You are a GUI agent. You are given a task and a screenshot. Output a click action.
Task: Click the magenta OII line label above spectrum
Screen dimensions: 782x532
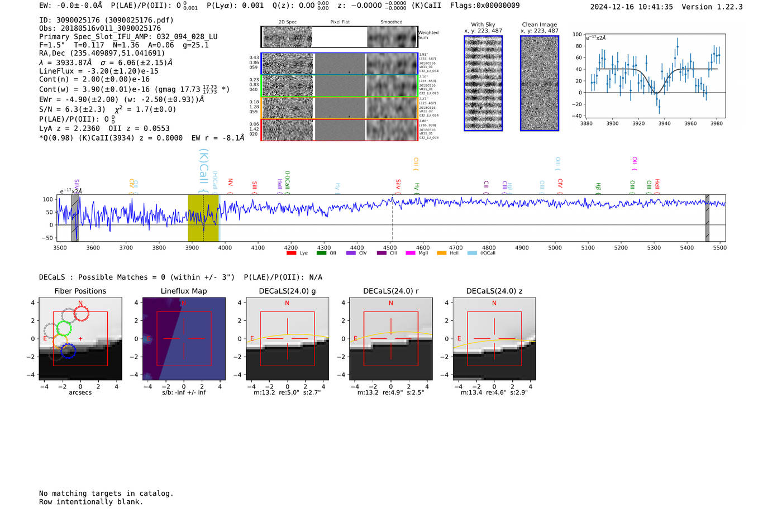pyautogui.click(x=635, y=164)
